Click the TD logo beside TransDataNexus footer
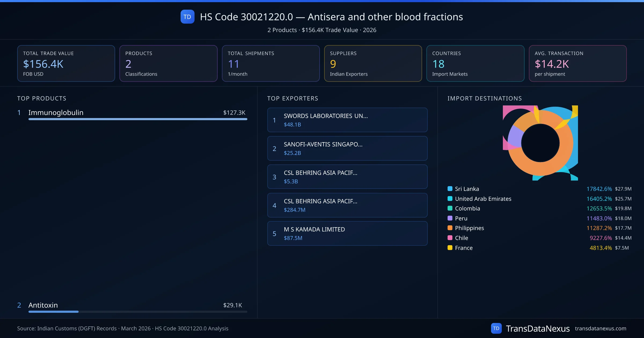Viewport: 644px width, 338px height. (x=496, y=328)
